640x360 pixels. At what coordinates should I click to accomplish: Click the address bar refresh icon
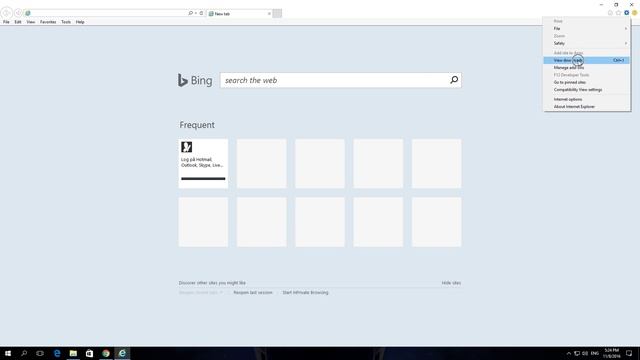coord(201,13)
